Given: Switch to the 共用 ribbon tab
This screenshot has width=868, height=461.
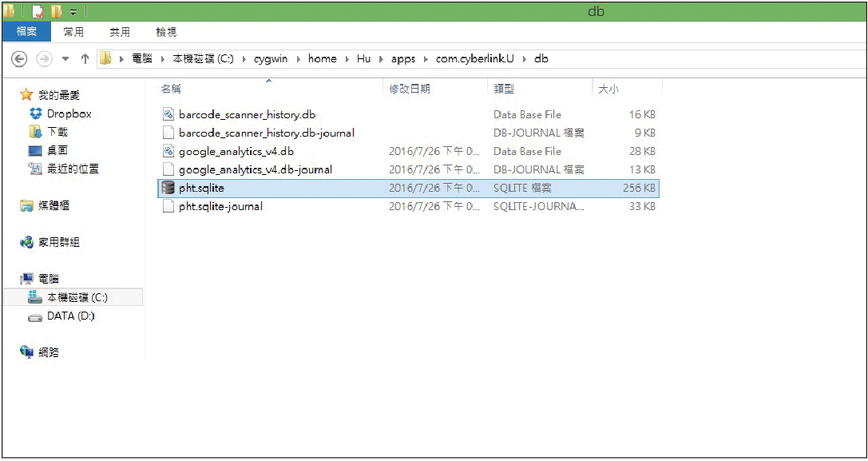Looking at the screenshot, I should (x=120, y=32).
